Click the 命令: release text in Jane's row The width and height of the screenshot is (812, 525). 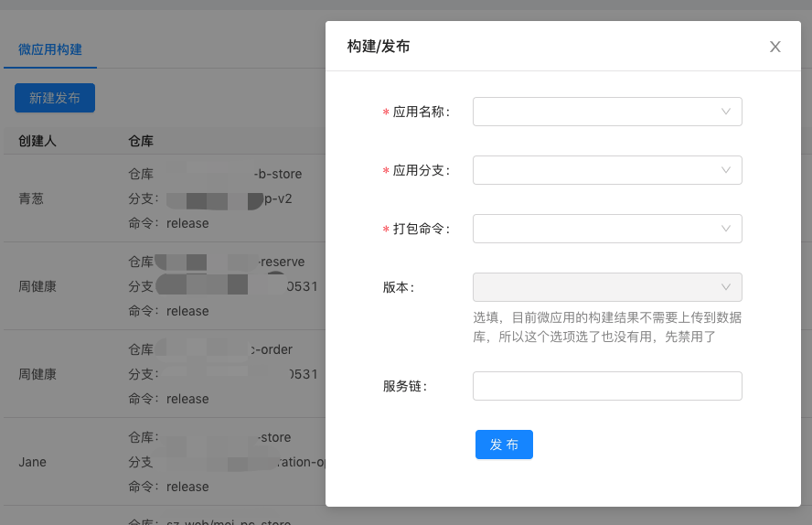[x=169, y=487]
